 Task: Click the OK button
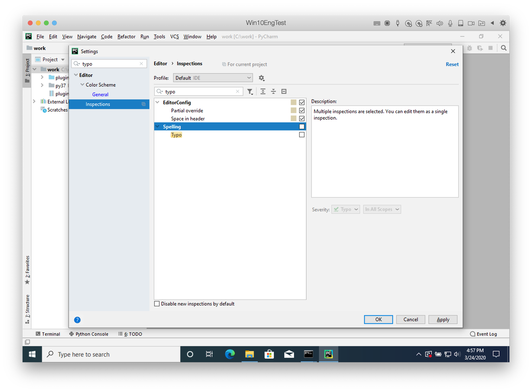click(x=379, y=320)
